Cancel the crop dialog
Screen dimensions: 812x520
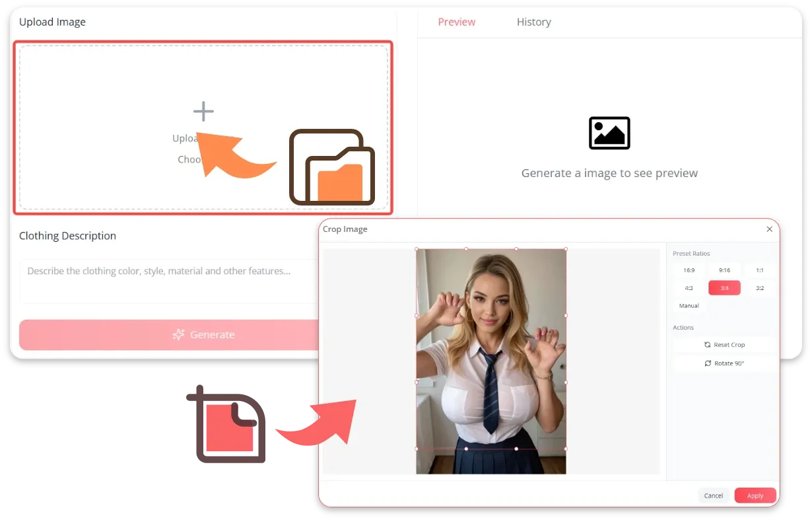tap(713, 496)
